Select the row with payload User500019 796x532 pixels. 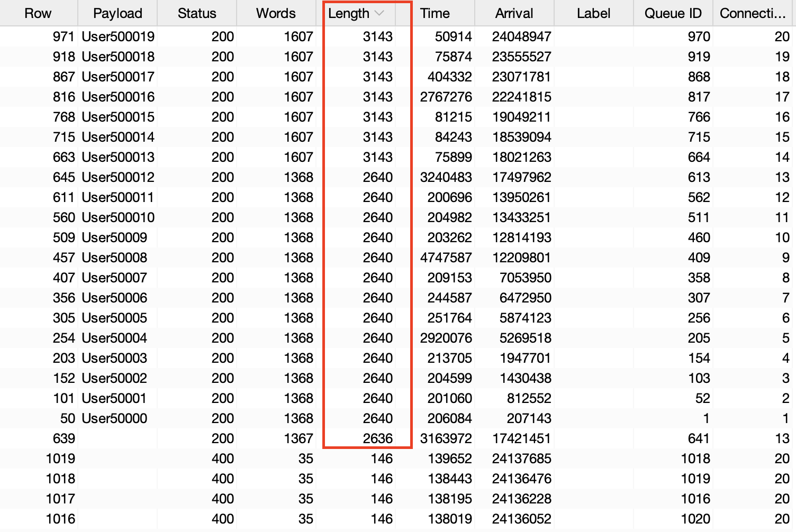(118, 36)
